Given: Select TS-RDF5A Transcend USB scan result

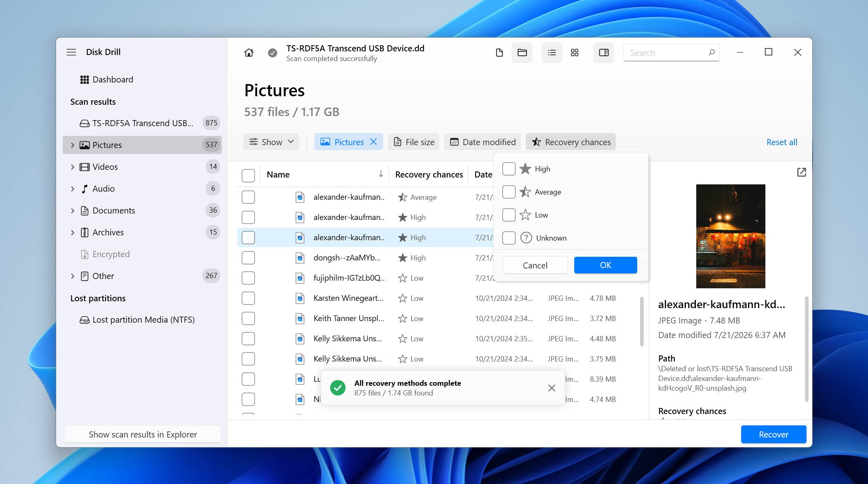Looking at the screenshot, I should tap(142, 123).
